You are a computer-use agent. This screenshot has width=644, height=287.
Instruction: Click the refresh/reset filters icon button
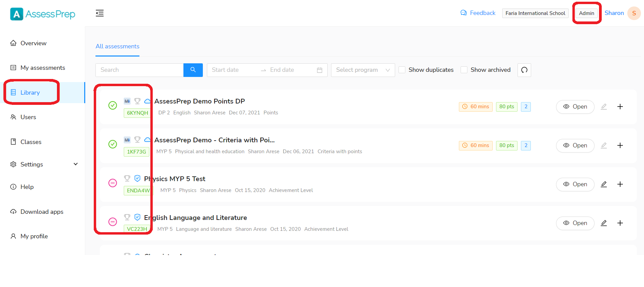pyautogui.click(x=524, y=70)
